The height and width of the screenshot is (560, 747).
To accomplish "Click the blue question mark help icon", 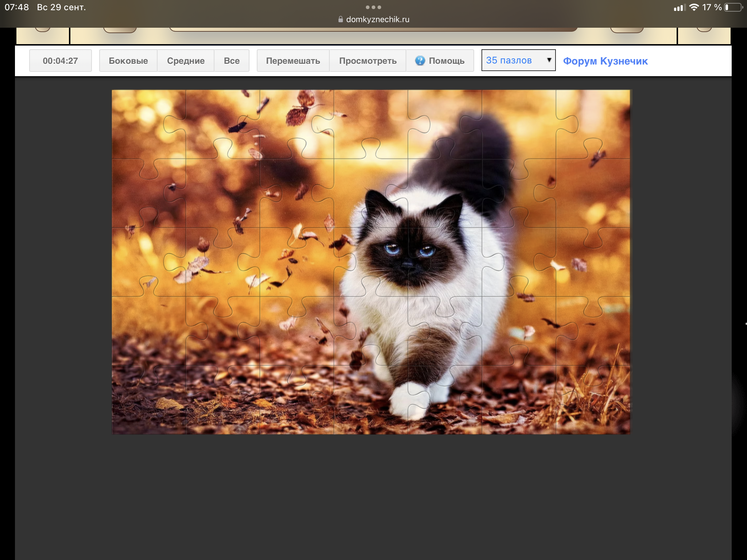I will tap(420, 61).
